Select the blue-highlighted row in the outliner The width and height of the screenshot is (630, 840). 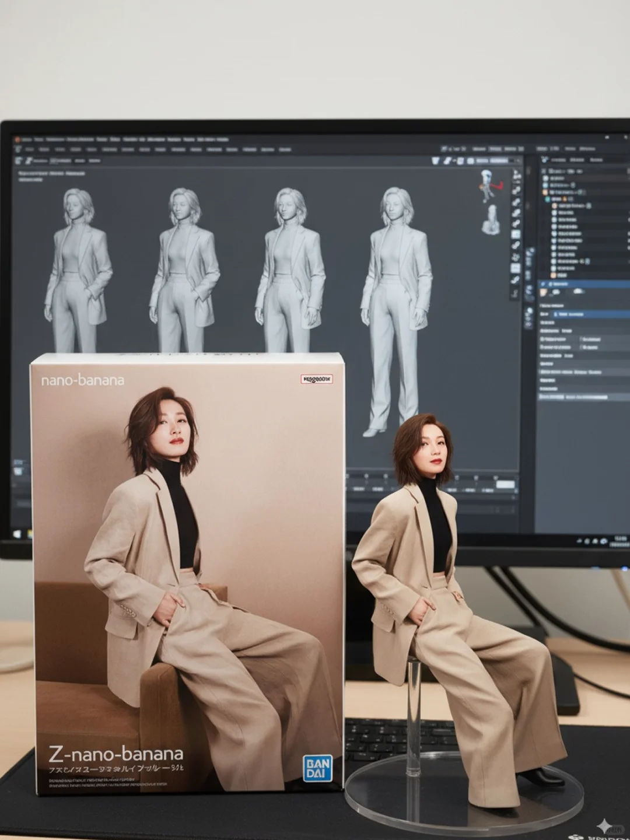coord(583,283)
